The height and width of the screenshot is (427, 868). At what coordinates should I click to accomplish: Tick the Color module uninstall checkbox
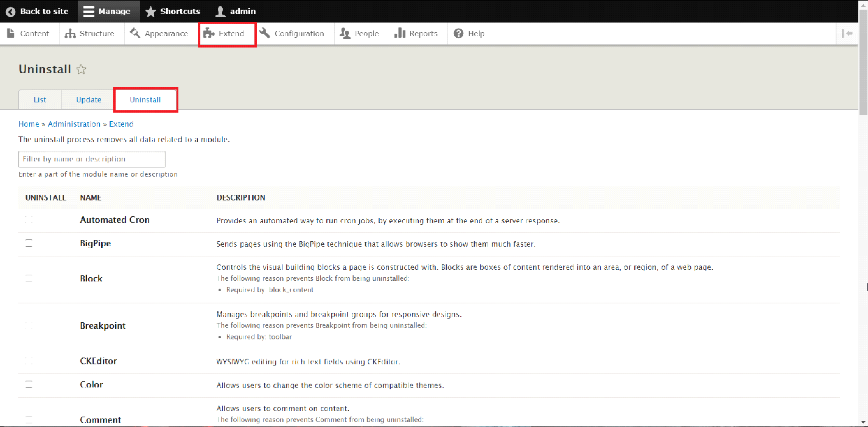[29, 385]
